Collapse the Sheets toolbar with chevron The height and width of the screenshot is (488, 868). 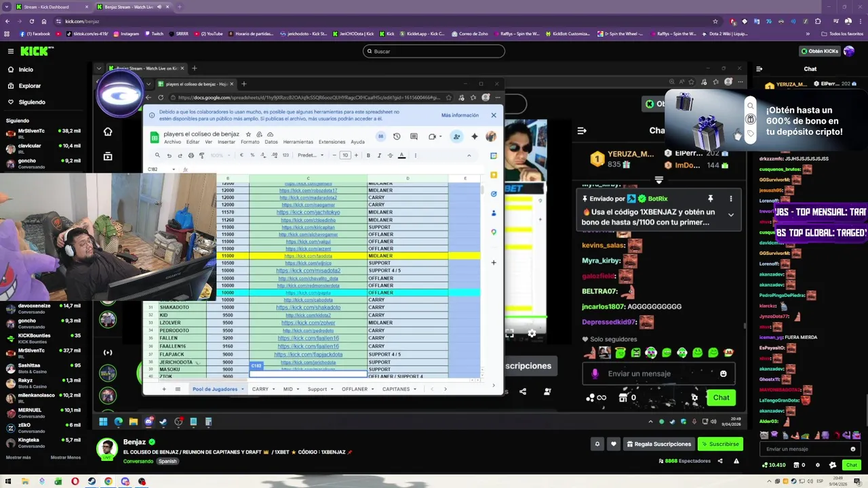point(469,155)
